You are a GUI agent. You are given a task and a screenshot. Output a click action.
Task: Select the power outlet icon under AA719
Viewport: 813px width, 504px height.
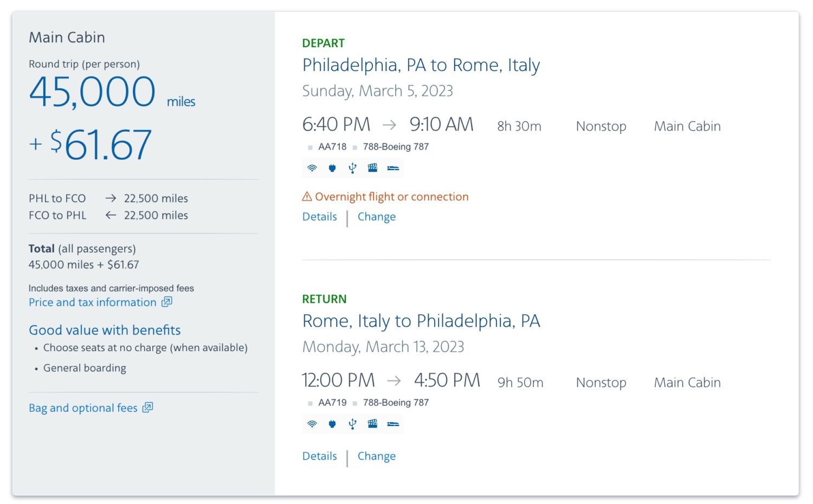[332, 424]
